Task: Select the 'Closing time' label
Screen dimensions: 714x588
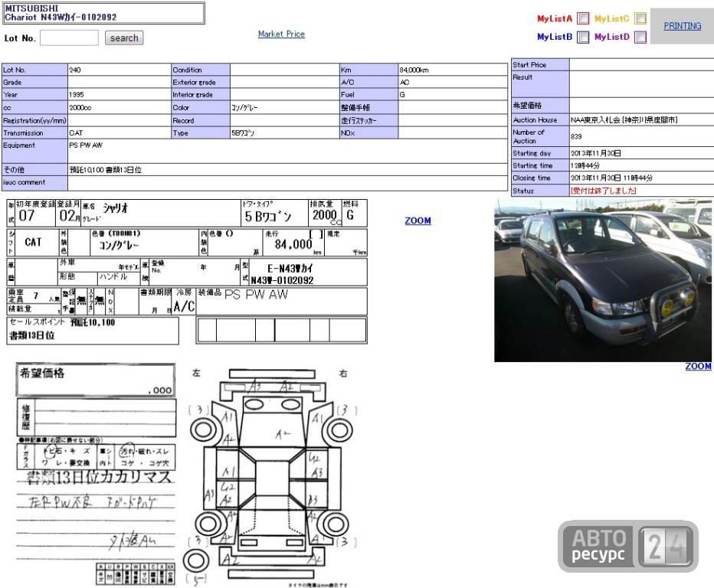Action: click(x=532, y=178)
